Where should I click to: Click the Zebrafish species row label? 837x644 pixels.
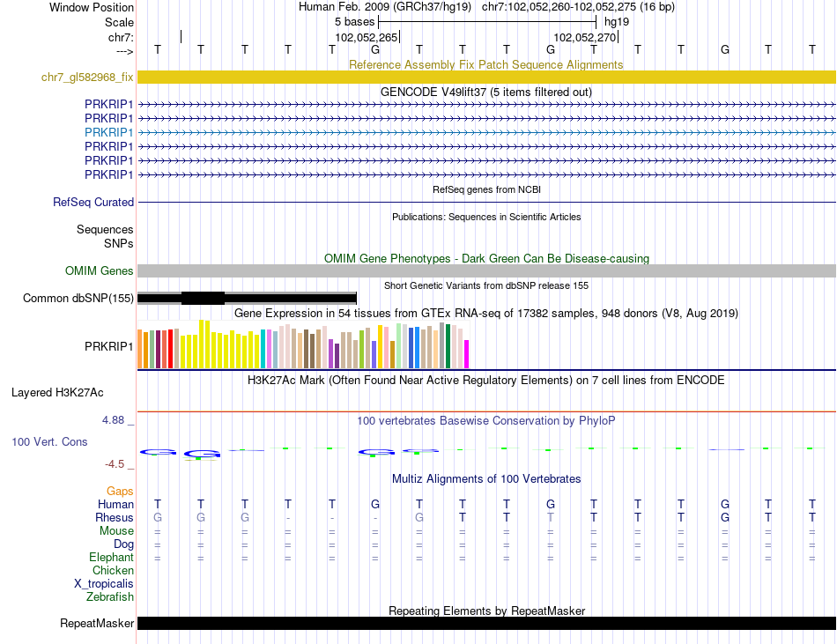[x=110, y=597]
